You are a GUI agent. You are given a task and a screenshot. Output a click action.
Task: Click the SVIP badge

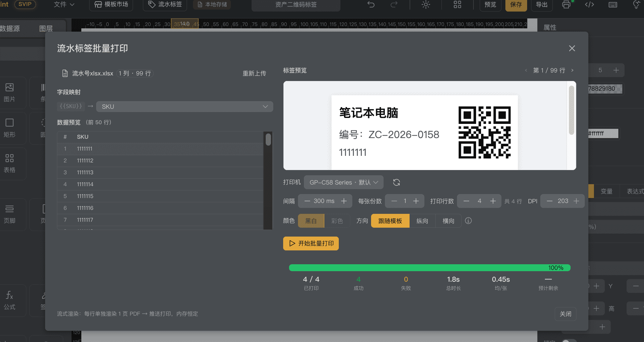pos(25,4)
